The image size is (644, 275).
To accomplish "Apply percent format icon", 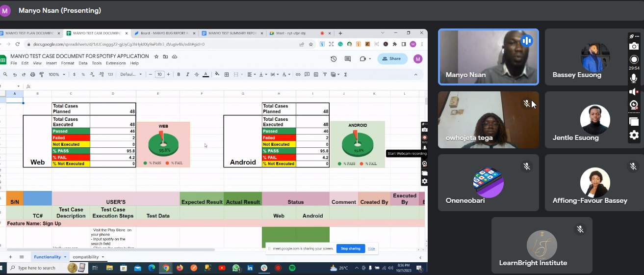I will pos(83,75).
